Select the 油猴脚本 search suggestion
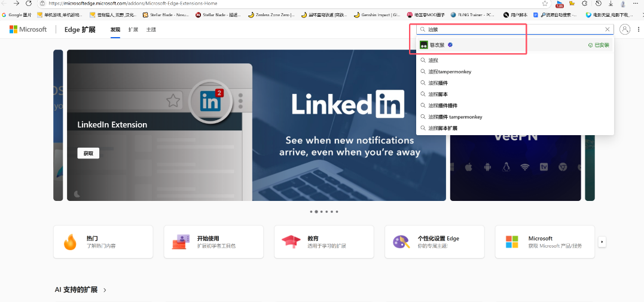This screenshot has height=302, width=644. click(515, 94)
